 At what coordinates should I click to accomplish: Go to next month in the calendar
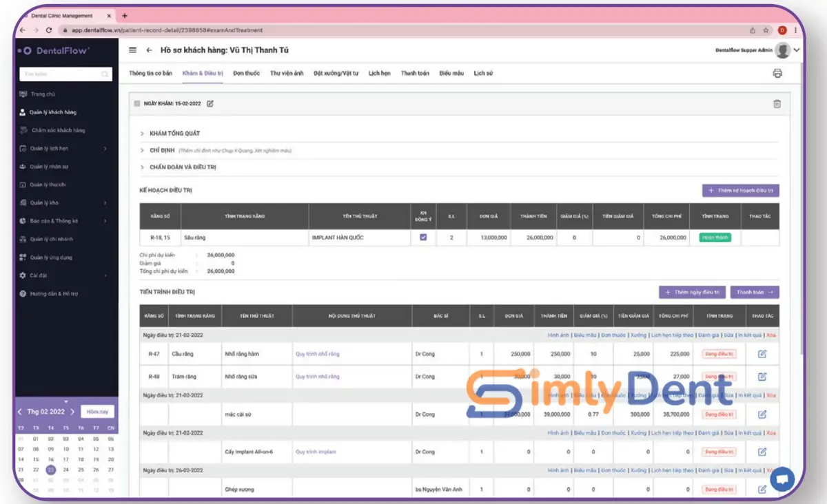72,412
